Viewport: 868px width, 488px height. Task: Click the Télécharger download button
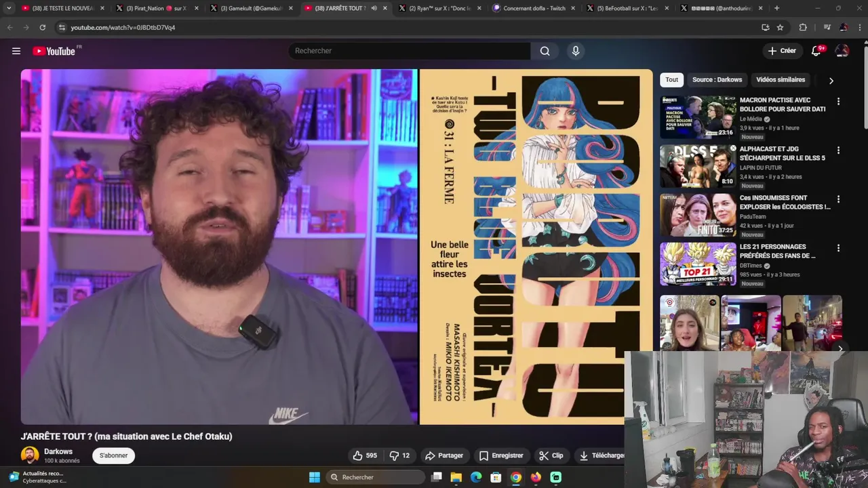[x=600, y=455]
